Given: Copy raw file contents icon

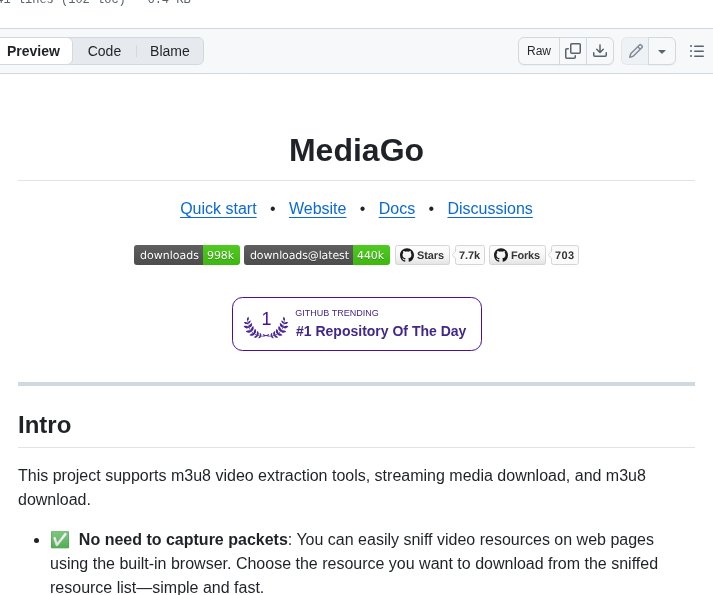Looking at the screenshot, I should click(x=572, y=51).
